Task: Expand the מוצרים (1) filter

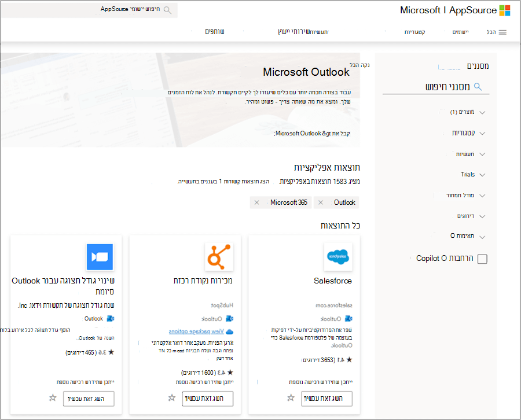Action: click(x=468, y=112)
